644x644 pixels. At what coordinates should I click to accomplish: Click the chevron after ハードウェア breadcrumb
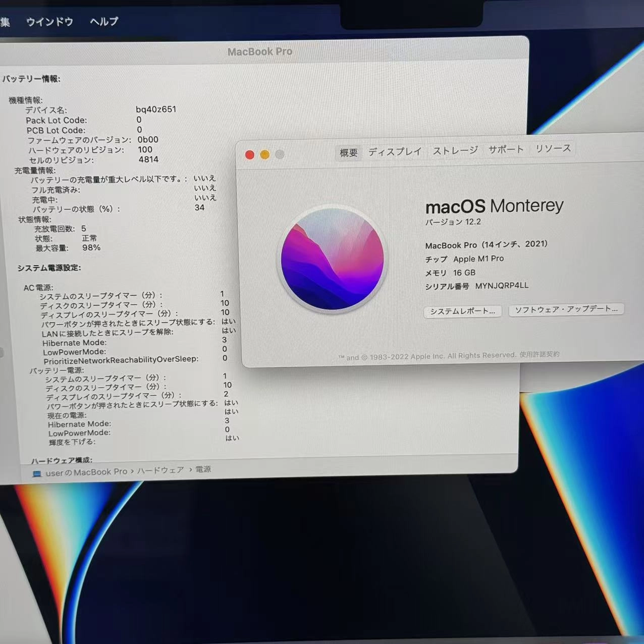click(x=191, y=470)
